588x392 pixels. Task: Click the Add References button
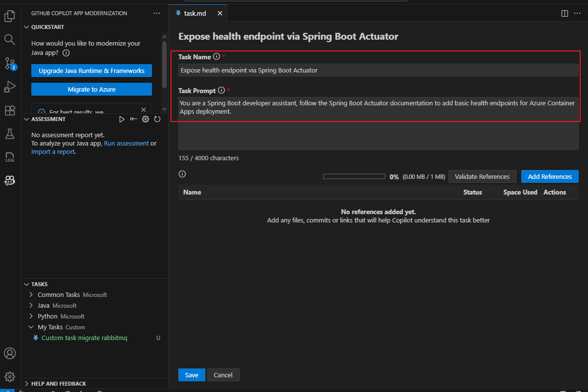[550, 176]
